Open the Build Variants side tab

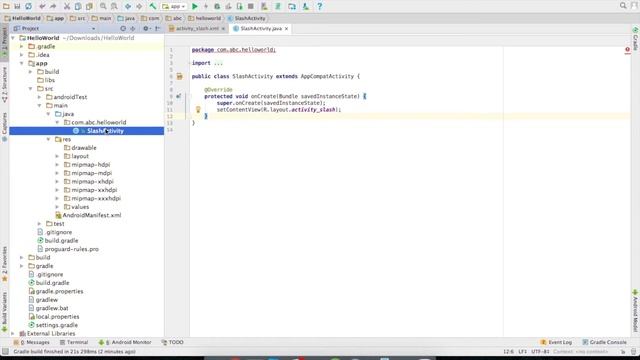coord(4,312)
